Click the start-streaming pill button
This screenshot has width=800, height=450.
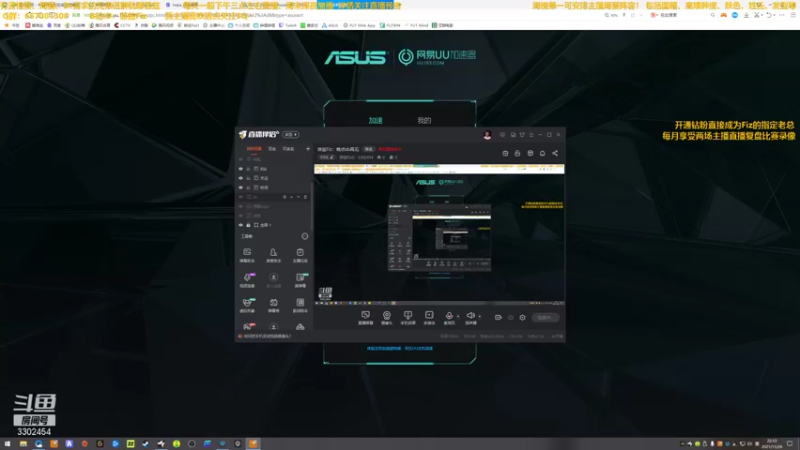pyautogui.click(x=545, y=317)
